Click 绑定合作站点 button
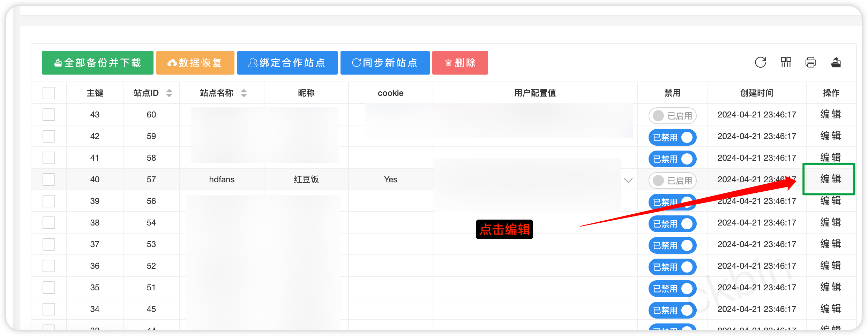 coord(287,63)
